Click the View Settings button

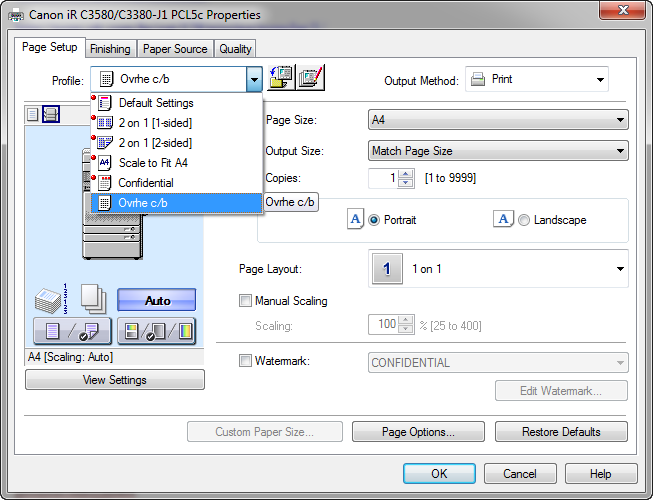[x=115, y=380]
